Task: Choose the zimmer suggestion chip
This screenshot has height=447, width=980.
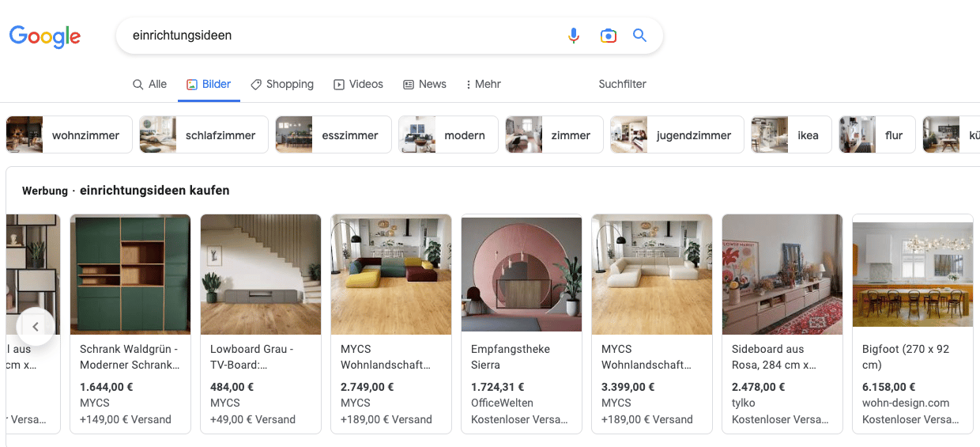Action: 554,134
